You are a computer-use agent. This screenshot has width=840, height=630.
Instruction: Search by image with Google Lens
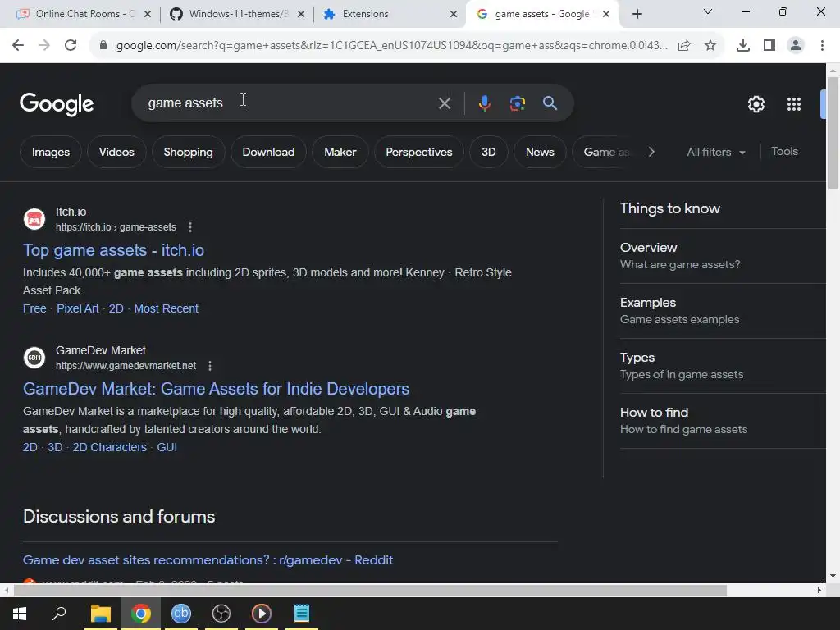pyautogui.click(x=518, y=103)
